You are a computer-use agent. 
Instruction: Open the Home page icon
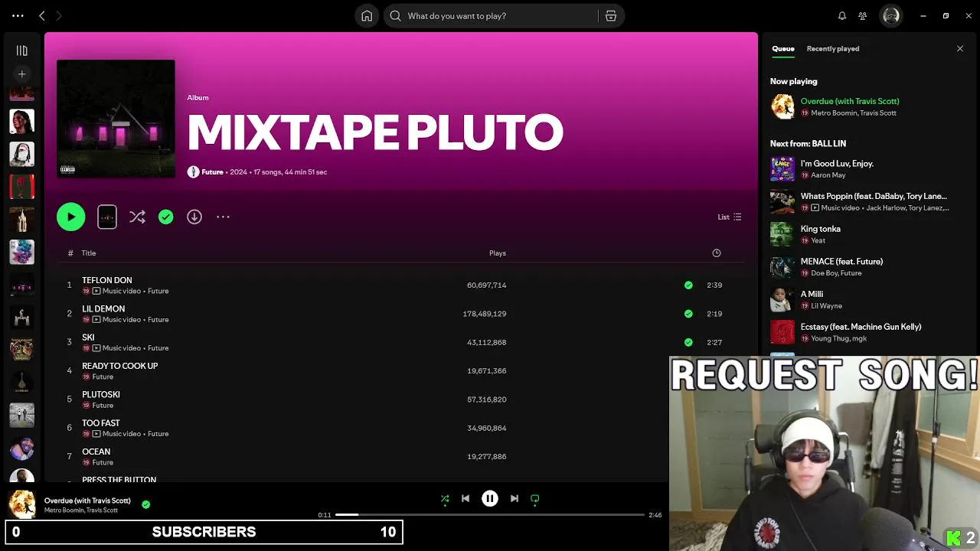click(x=367, y=15)
